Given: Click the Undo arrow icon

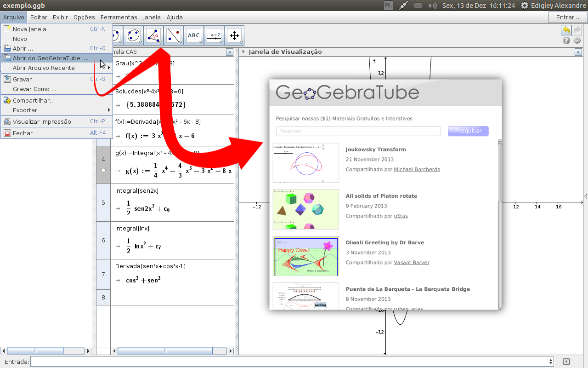Looking at the screenshot, I should (566, 29).
